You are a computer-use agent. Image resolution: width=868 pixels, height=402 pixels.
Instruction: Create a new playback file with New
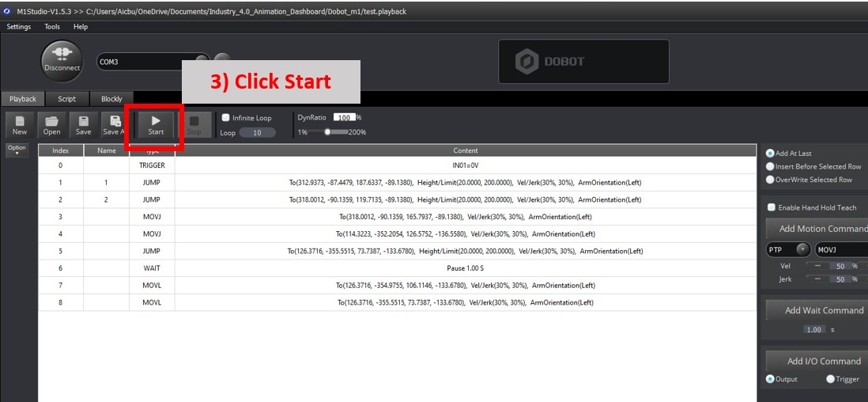tap(20, 125)
